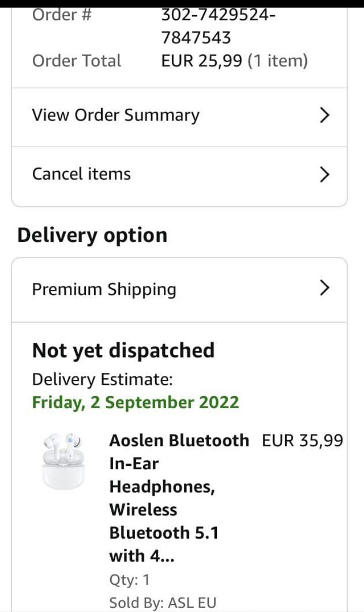The width and height of the screenshot is (364, 612).
Task: Tap the white earbuds product image
Action: 63,461
